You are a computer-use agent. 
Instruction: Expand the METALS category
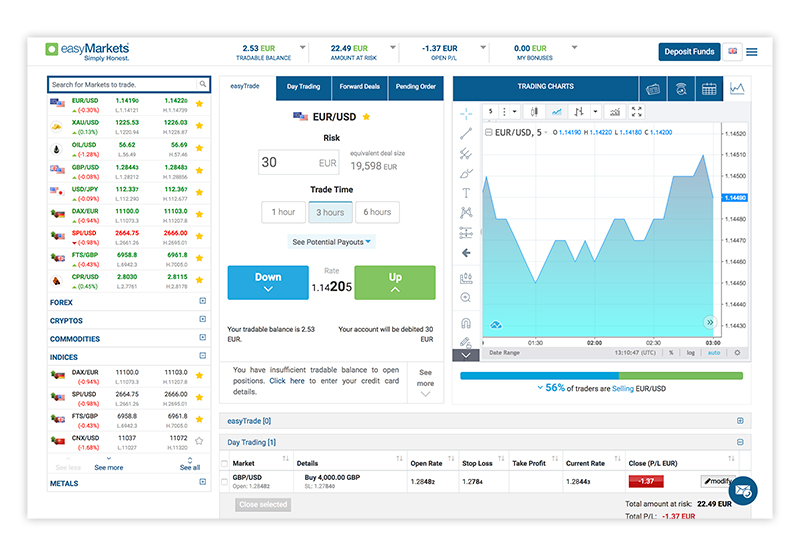pyautogui.click(x=203, y=482)
